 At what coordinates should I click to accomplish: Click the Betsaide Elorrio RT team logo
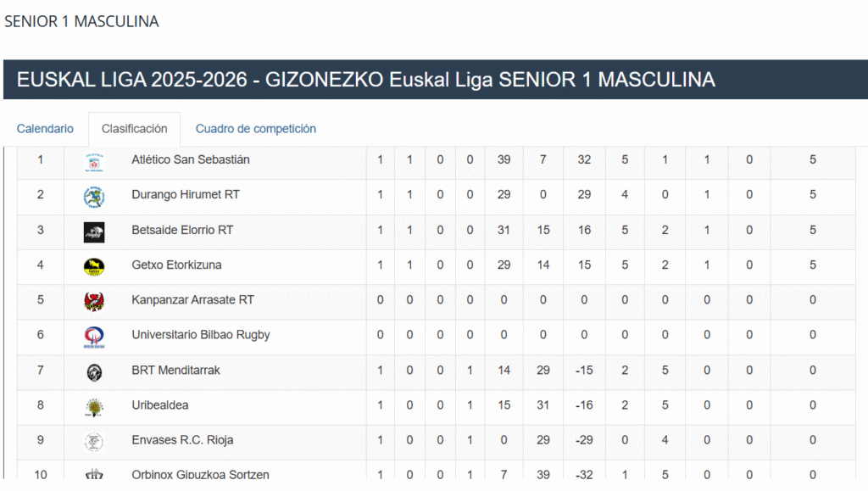(94, 232)
